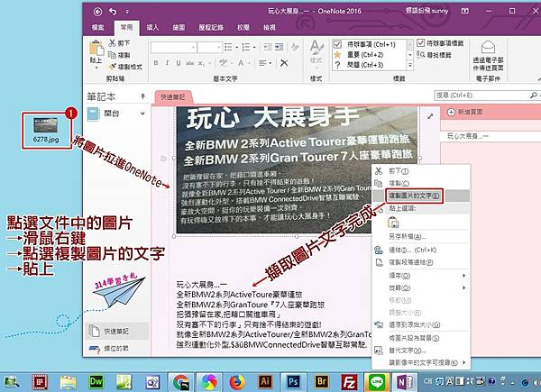
Task: Toggle Underline formatting
Action: (x=179, y=63)
